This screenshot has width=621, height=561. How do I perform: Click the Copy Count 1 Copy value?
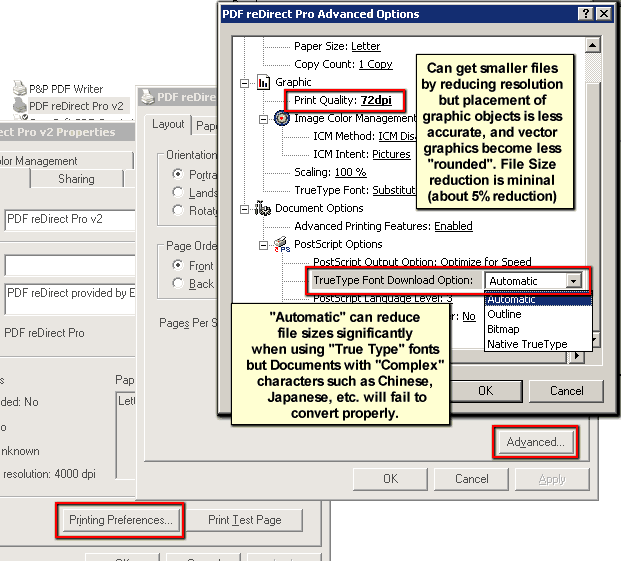click(x=375, y=64)
